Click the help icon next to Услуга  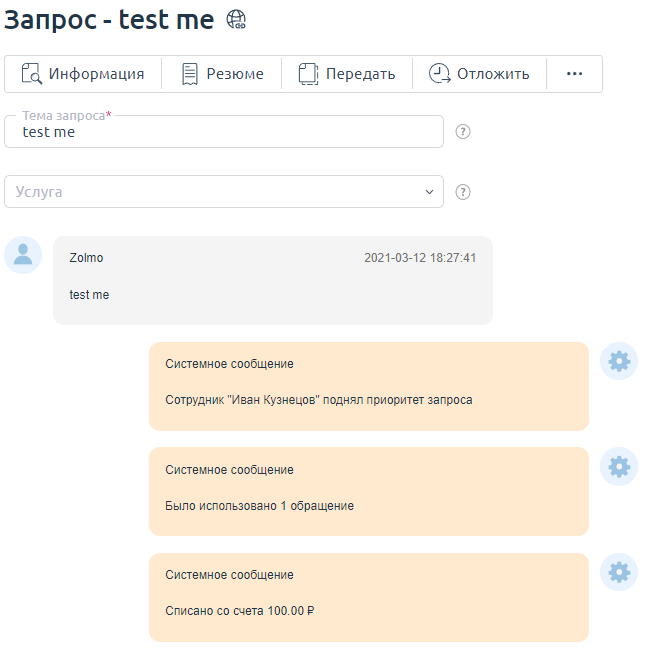point(463,192)
